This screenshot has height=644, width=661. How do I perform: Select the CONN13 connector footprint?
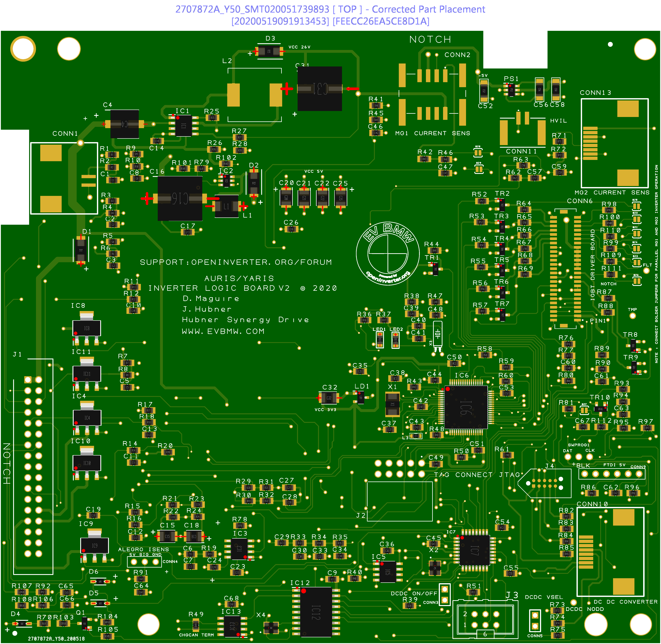(x=614, y=143)
